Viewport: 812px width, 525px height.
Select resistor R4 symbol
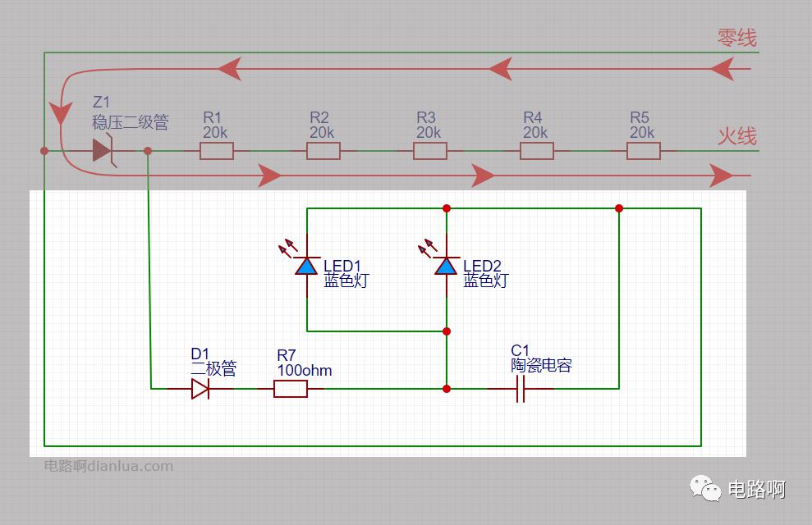pos(536,151)
